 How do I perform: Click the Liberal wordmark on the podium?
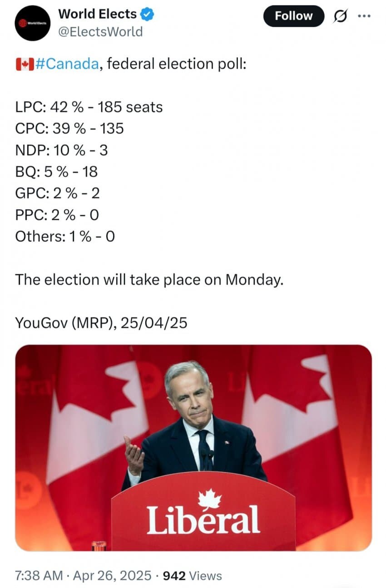(203, 520)
